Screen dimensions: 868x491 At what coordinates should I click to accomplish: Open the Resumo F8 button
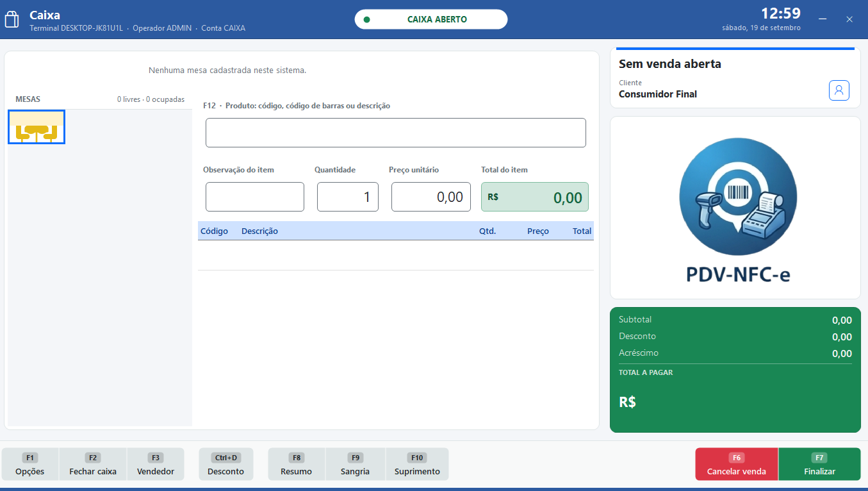click(x=297, y=464)
